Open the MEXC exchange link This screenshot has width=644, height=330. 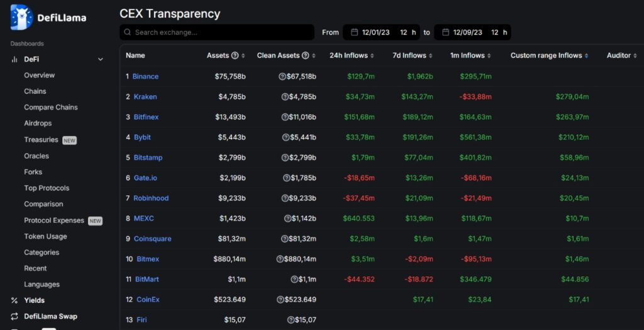(144, 218)
